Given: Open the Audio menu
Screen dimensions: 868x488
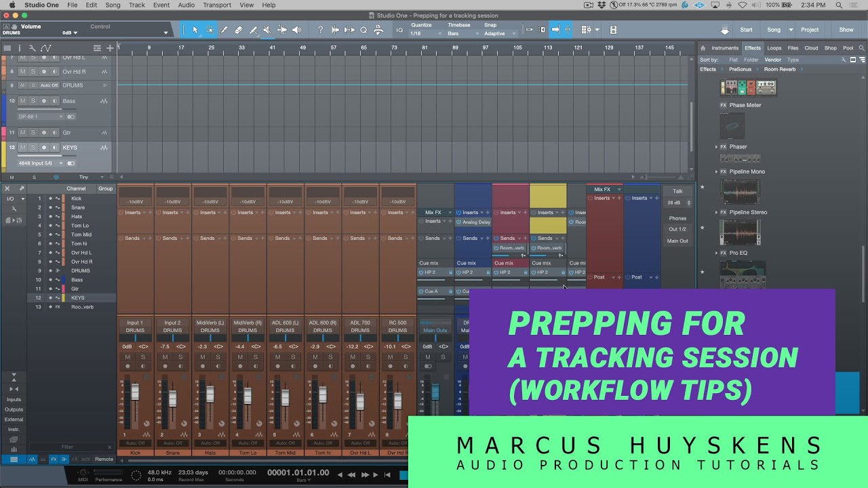Looking at the screenshot, I should (x=186, y=5).
